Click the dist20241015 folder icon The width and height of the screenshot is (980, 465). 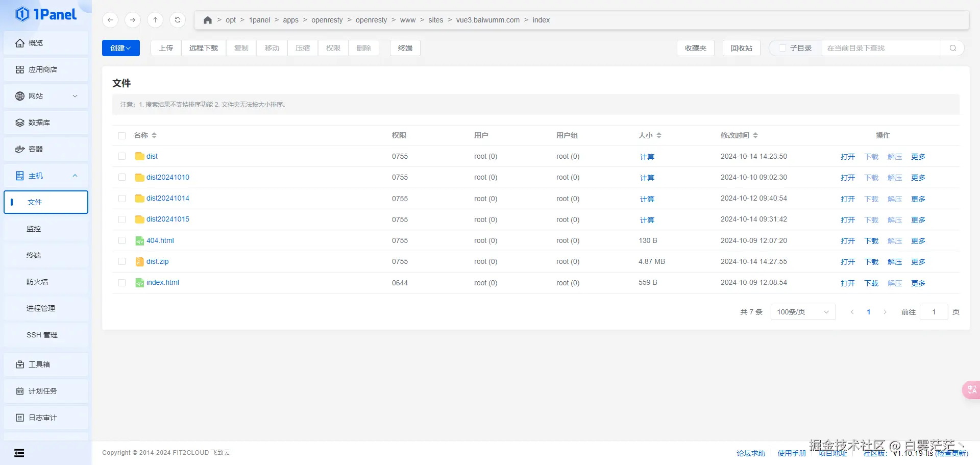pyautogui.click(x=139, y=219)
